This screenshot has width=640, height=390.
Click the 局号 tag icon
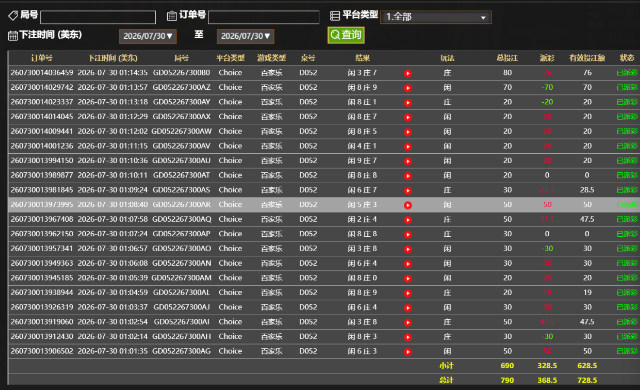point(13,16)
